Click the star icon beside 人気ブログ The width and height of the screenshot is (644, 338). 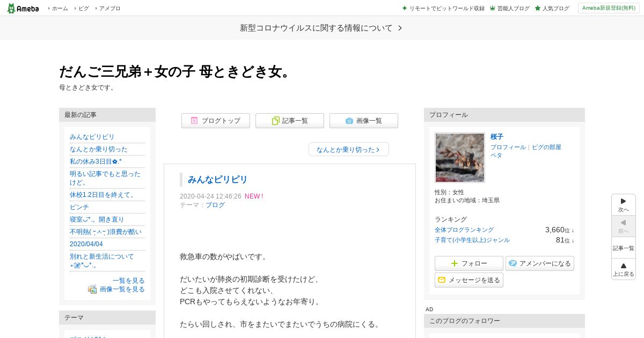click(x=538, y=9)
